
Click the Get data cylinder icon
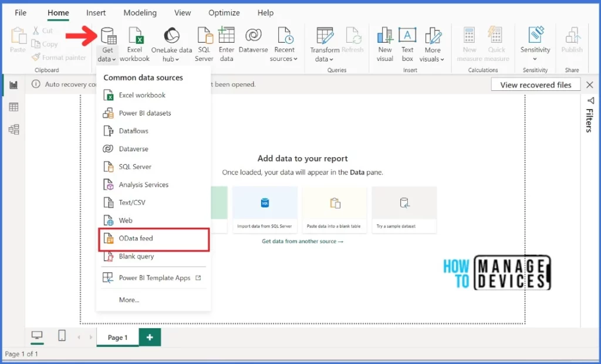tap(108, 36)
